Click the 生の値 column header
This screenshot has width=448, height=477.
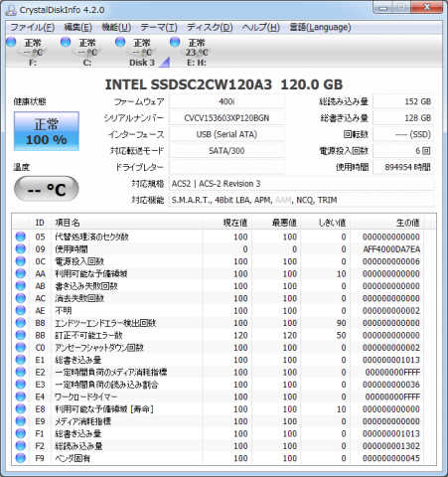(387, 223)
